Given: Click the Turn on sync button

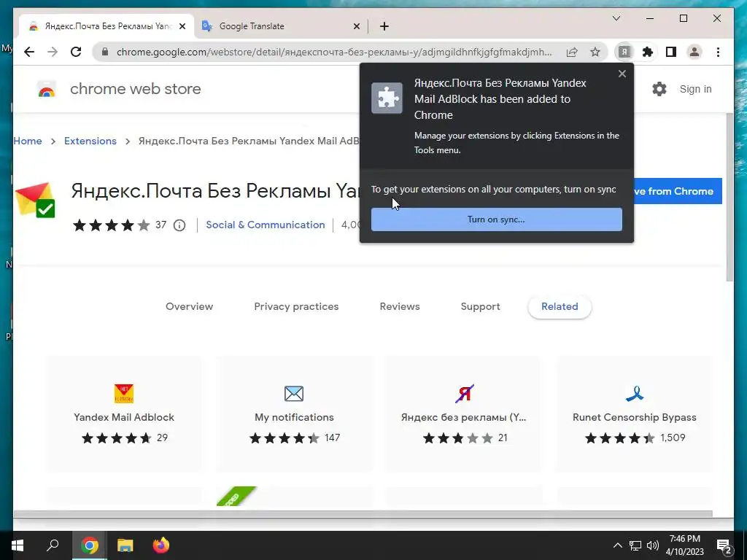Looking at the screenshot, I should pos(496,219).
